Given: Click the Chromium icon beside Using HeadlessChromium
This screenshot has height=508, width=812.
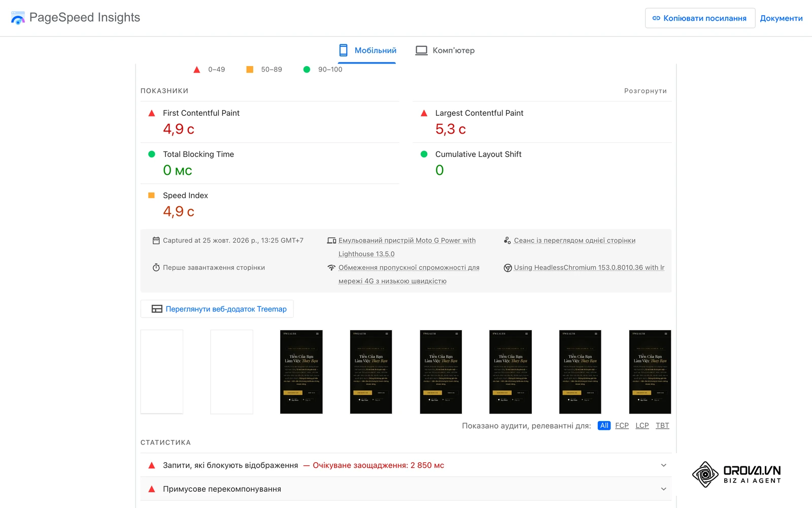Looking at the screenshot, I should [x=507, y=268].
